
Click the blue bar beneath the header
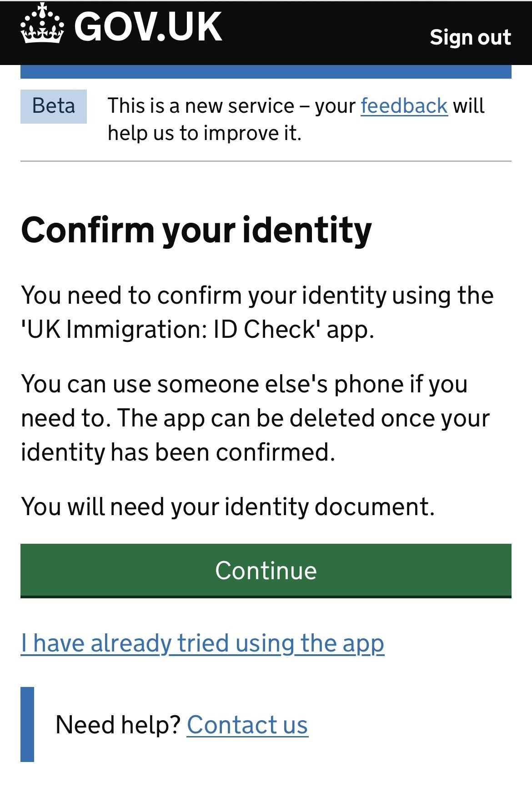266,72
